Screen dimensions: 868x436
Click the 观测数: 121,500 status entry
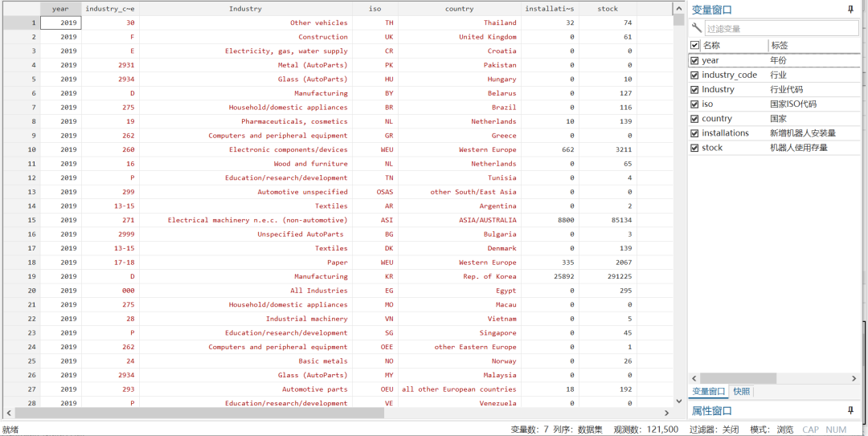coord(645,430)
